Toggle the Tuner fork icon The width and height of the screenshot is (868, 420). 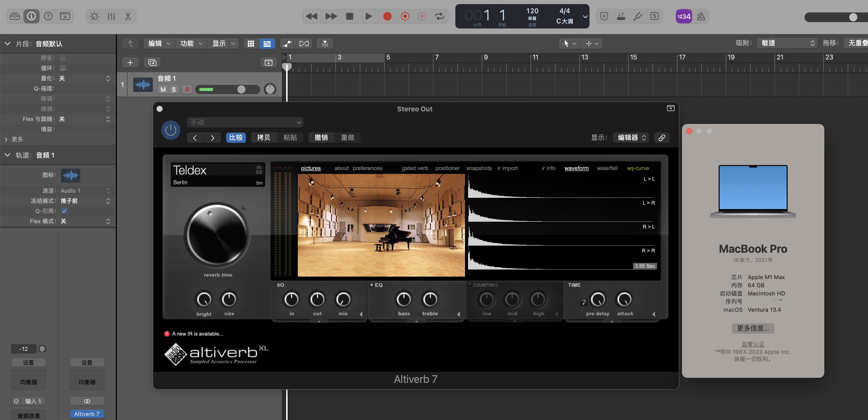point(638,16)
